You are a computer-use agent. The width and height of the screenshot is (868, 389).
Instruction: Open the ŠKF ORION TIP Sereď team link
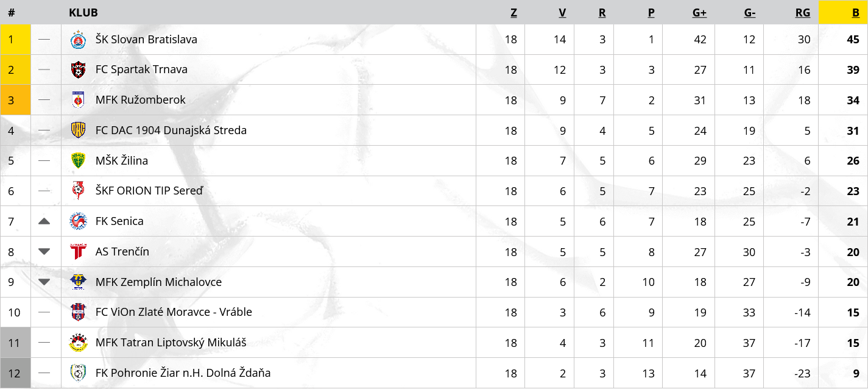coord(149,191)
